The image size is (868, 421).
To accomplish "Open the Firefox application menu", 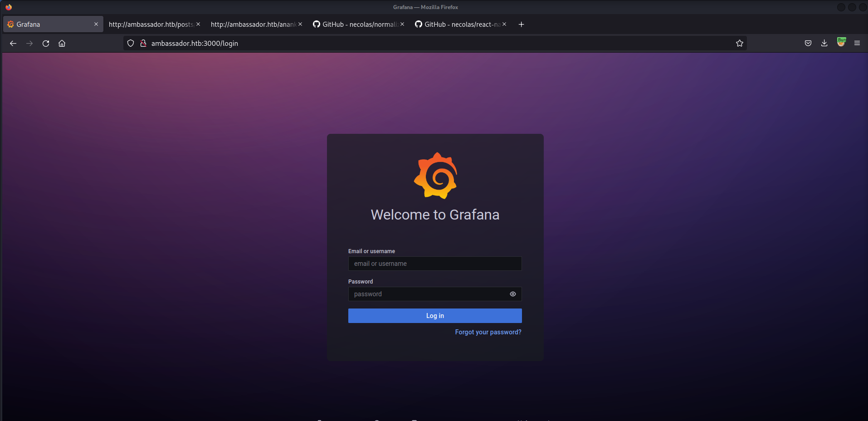I will [857, 44].
